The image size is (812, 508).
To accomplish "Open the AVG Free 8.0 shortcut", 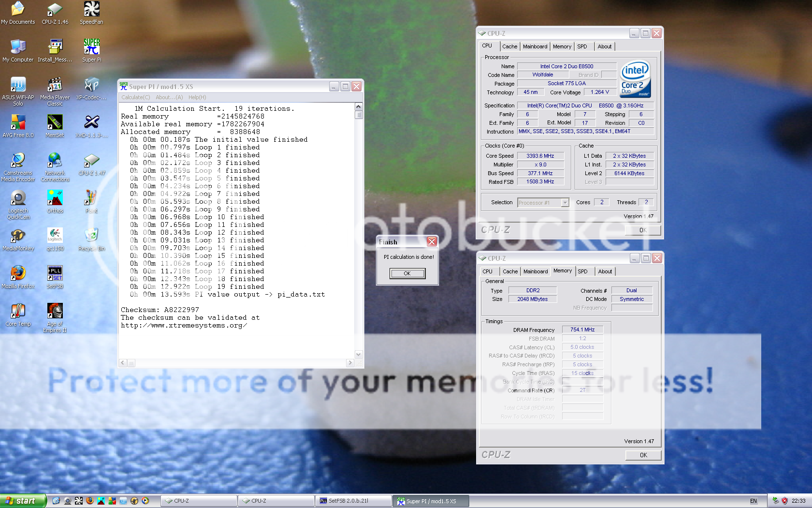I will click(18, 126).
